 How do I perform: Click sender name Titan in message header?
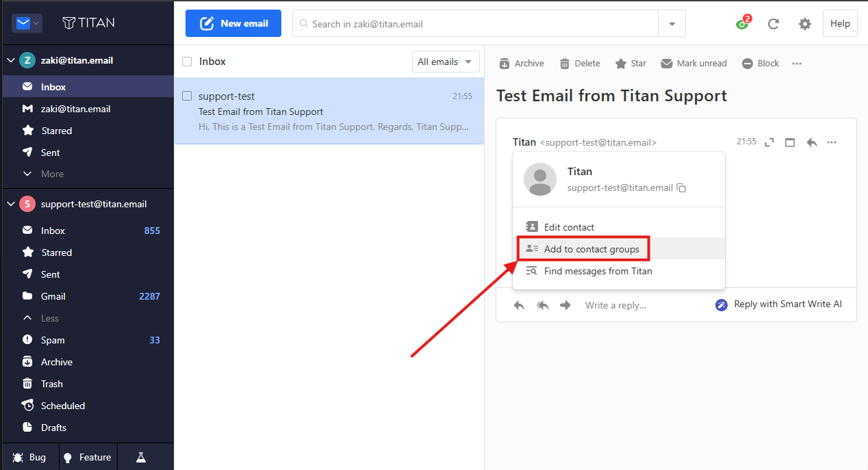pos(524,142)
